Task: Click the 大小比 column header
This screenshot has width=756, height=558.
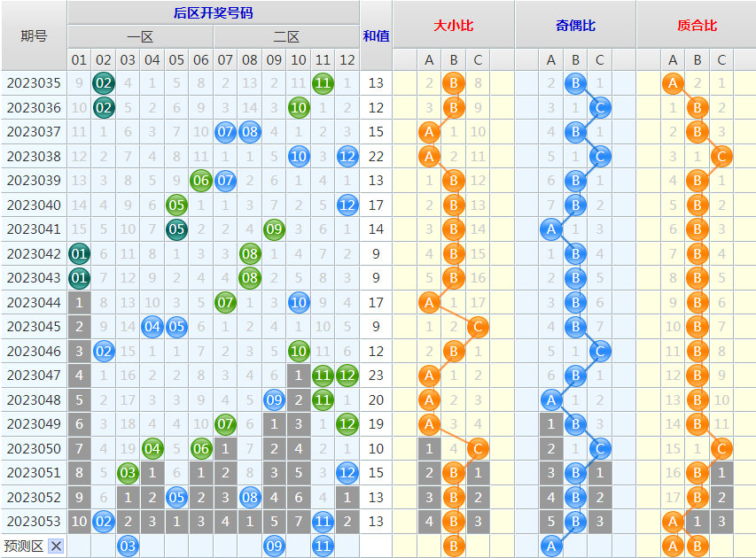Action: 453,26
